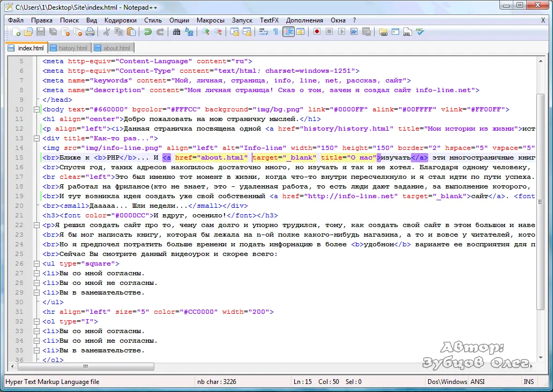The width and height of the screenshot is (553, 392).
Task: Click the index.html tab
Action: (26, 48)
